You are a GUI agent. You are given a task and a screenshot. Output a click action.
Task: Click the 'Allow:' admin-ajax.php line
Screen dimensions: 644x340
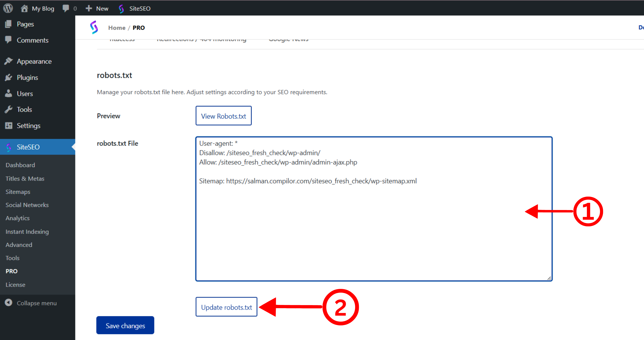point(278,162)
